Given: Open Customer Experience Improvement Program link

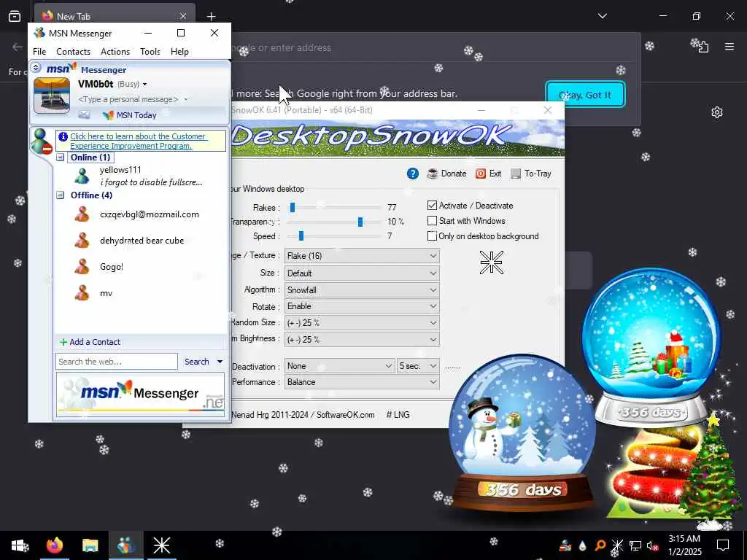Looking at the screenshot, I should 138,141.
